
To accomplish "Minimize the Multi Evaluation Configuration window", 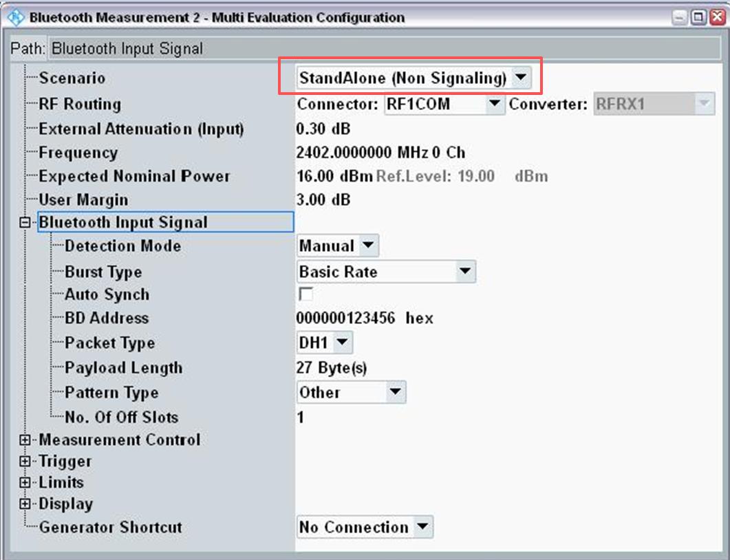I will click(x=679, y=18).
